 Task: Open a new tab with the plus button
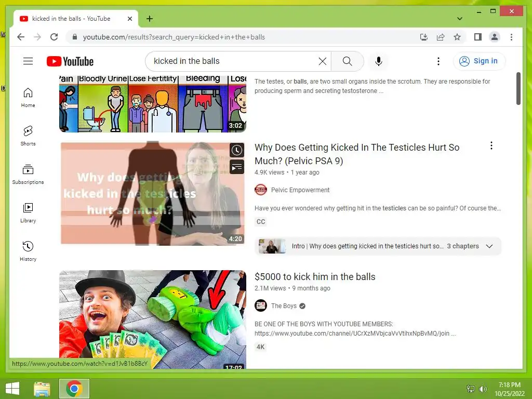[150, 19]
